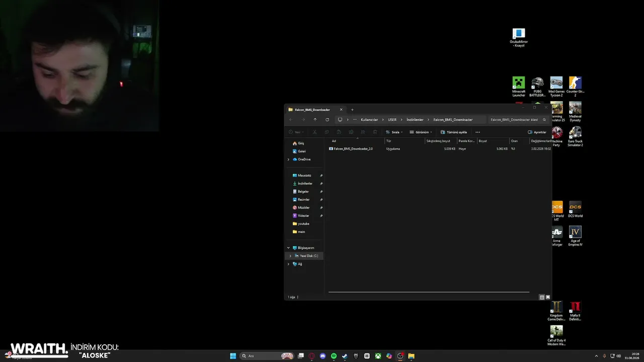Image resolution: width=644 pixels, height=362 pixels.
Task: Refresh the Falcon_BMS_Downloader folder view
Action: (x=327, y=120)
